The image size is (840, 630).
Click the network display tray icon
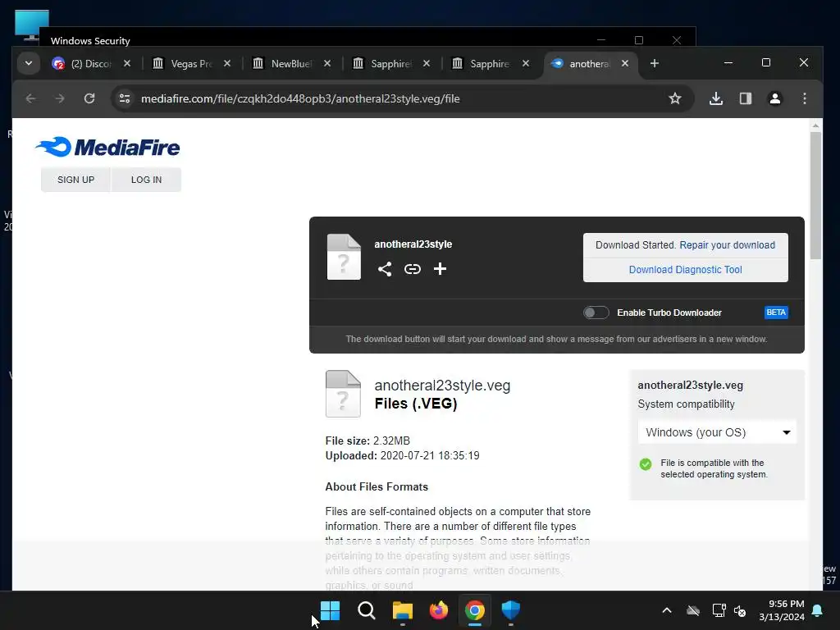point(719,610)
